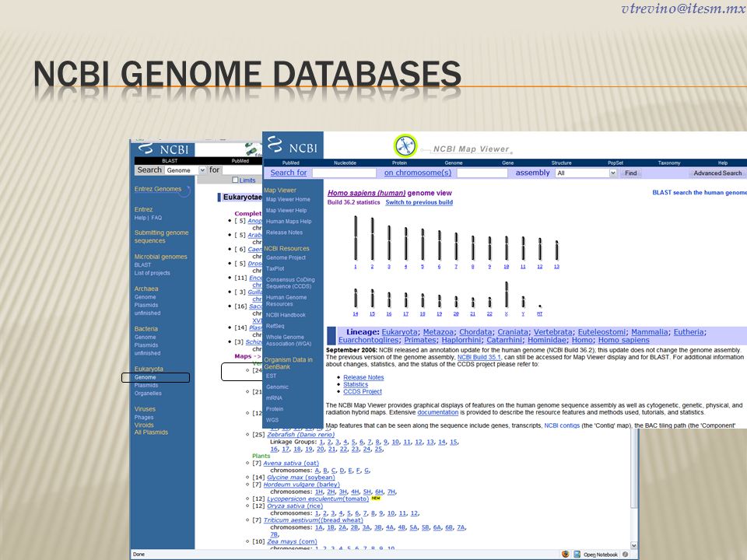Image resolution: width=747 pixels, height=560 pixels.
Task: Open Genome Project sidebar link
Action: point(286,257)
